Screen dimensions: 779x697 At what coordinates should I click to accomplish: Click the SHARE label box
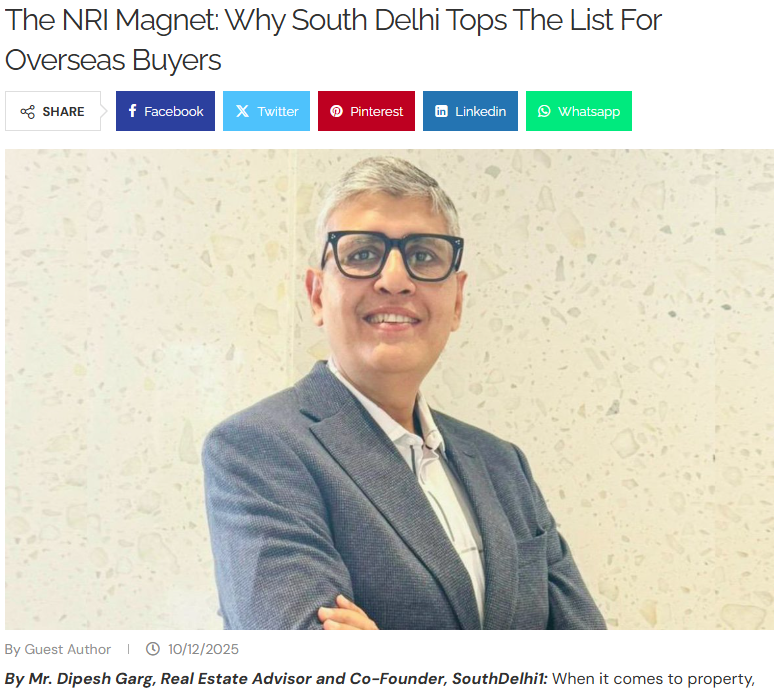click(x=53, y=111)
